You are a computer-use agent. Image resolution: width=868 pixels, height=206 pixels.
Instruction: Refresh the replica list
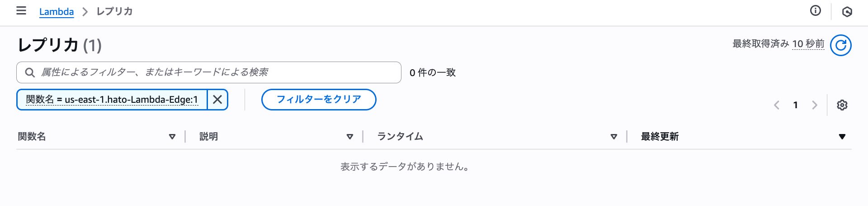[x=841, y=45]
